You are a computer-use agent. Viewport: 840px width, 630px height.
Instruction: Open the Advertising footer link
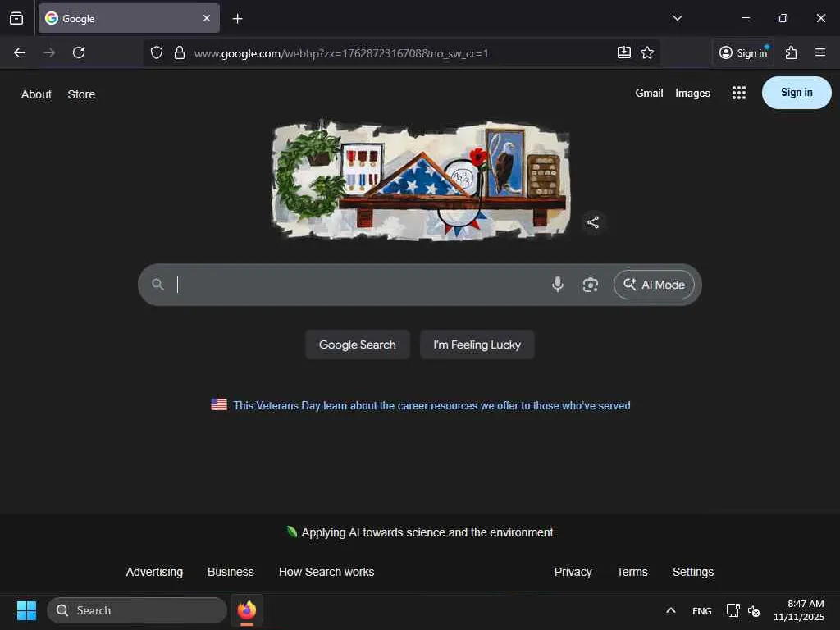click(154, 572)
